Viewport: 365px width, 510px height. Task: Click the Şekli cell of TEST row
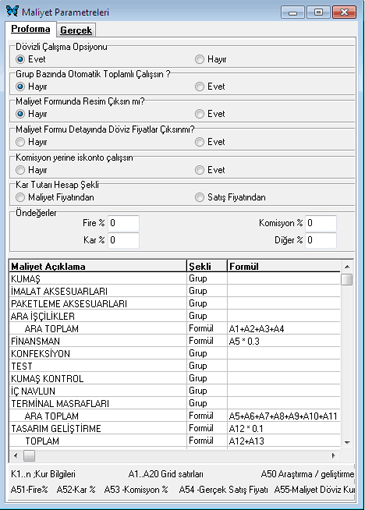tap(207, 366)
